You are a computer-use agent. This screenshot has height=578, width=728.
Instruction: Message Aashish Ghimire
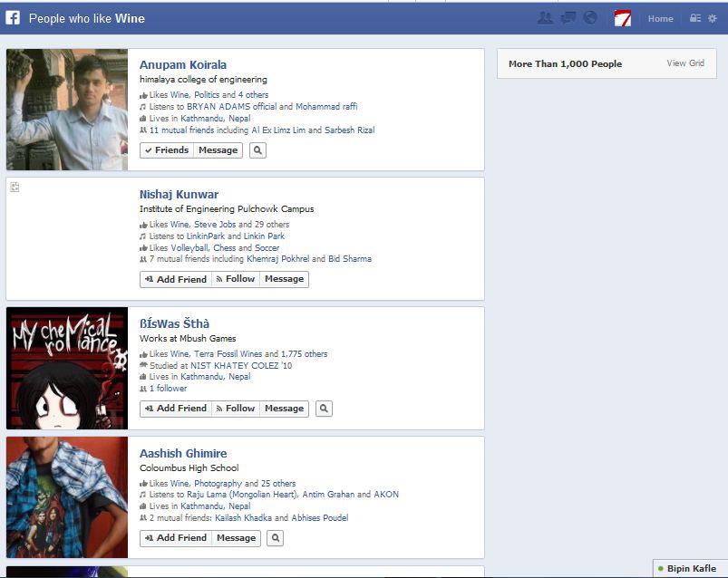click(x=237, y=538)
